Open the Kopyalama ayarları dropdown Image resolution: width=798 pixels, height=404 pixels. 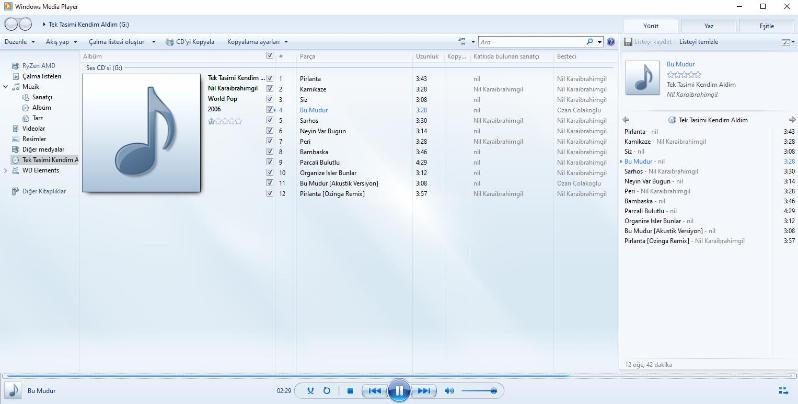257,42
